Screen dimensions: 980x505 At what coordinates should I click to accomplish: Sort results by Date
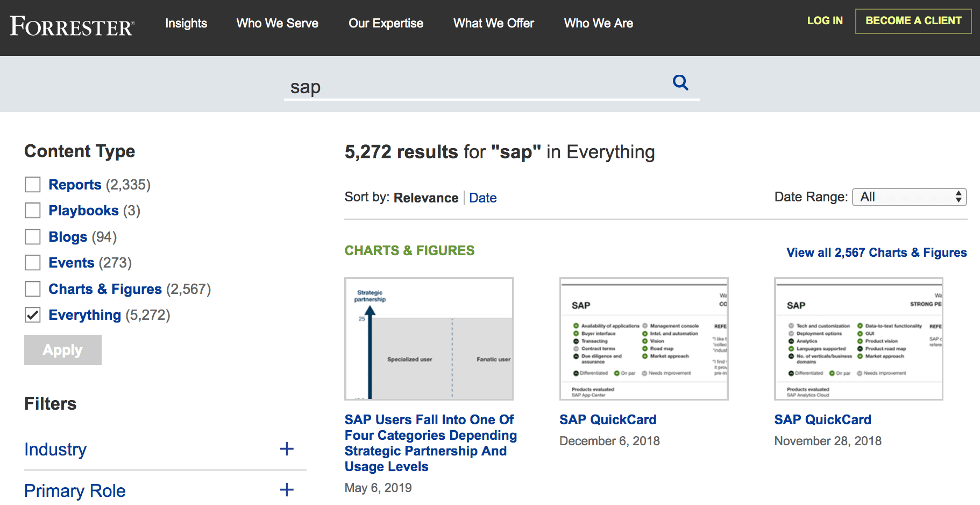(x=483, y=198)
